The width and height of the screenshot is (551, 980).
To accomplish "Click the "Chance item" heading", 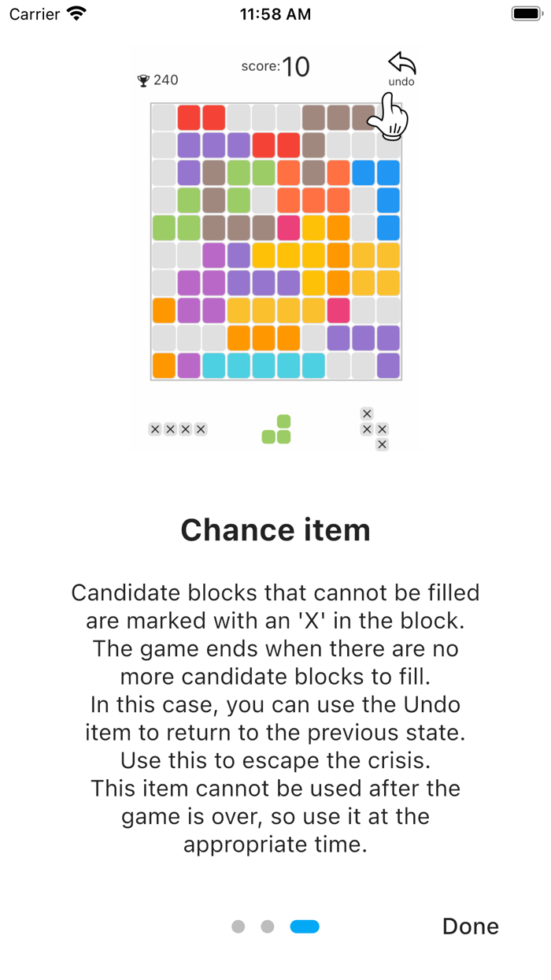I will (275, 530).
